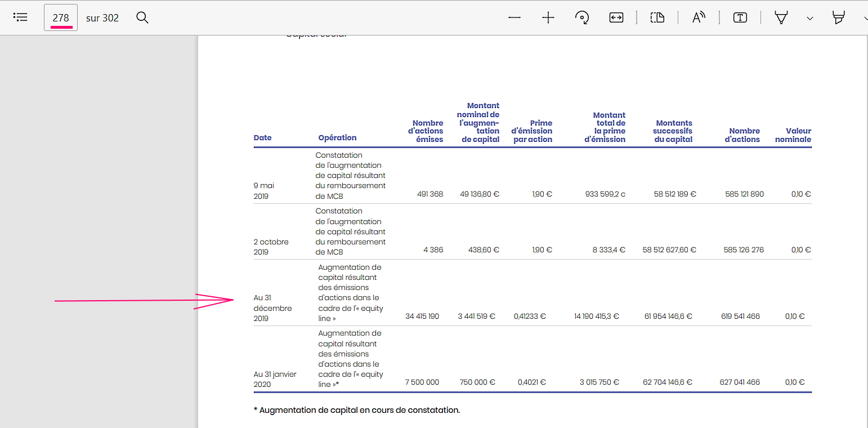Expand the Draw pen options dropdown
868x428 pixels.
[x=809, y=18]
